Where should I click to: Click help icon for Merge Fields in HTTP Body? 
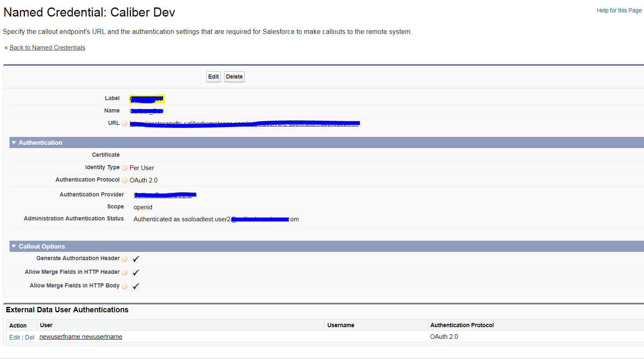click(124, 286)
